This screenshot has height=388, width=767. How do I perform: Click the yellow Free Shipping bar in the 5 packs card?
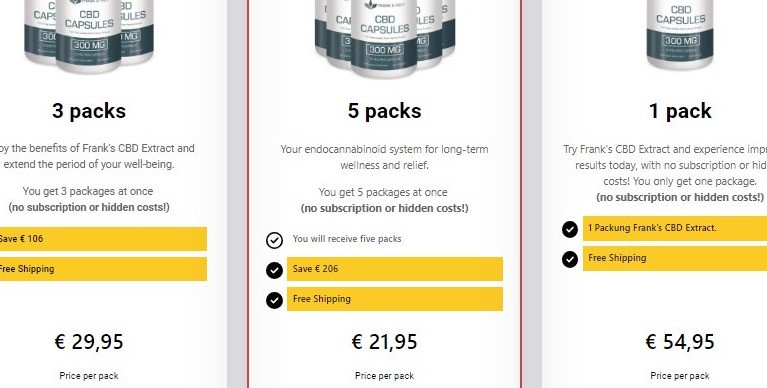click(x=395, y=299)
